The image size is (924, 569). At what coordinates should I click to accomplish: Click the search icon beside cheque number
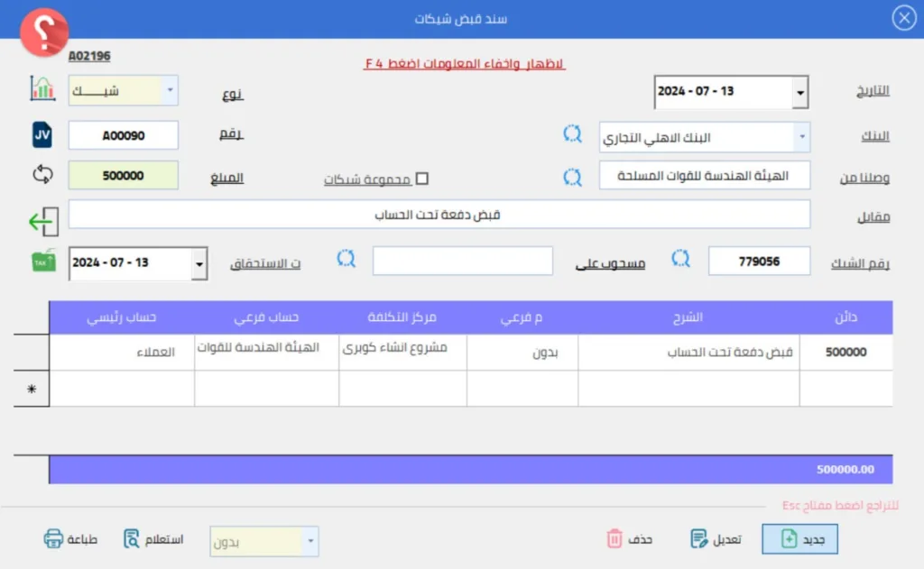(x=680, y=260)
